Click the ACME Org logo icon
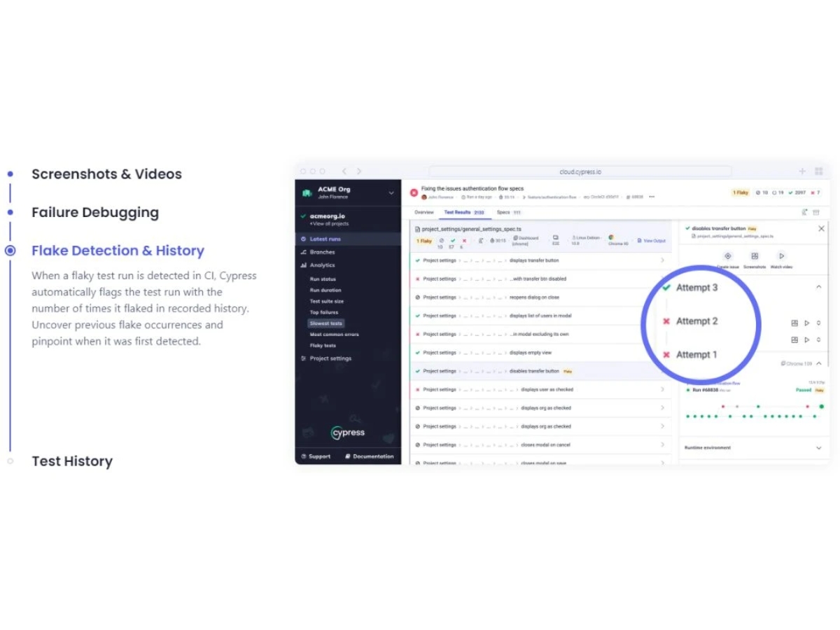The image size is (840, 630). [x=307, y=192]
